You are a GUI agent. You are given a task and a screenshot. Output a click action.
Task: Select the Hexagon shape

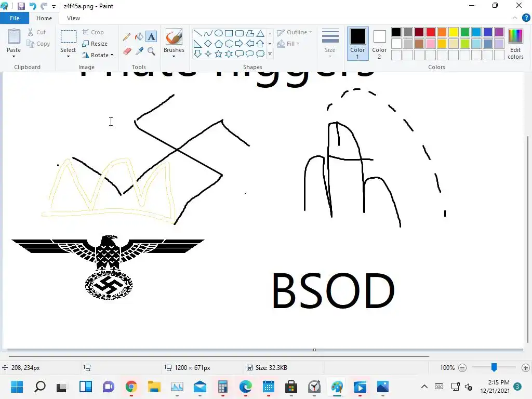[229, 44]
